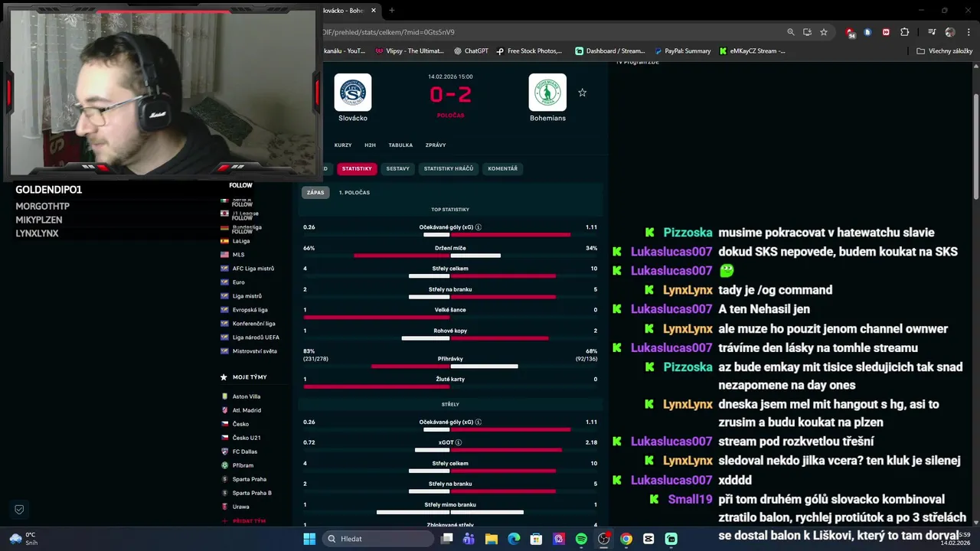Click the USA flag icon beside MLS
Screen dimensions: 980x551
(x=224, y=255)
